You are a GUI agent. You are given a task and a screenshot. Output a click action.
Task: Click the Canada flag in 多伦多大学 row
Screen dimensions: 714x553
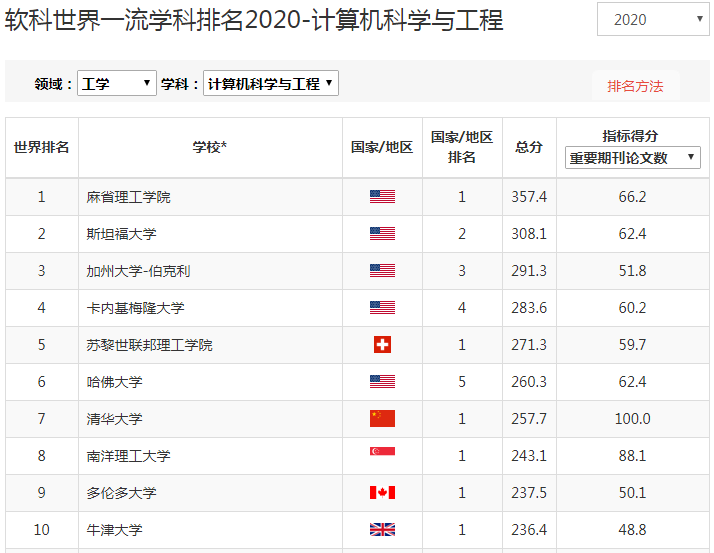click(x=382, y=492)
